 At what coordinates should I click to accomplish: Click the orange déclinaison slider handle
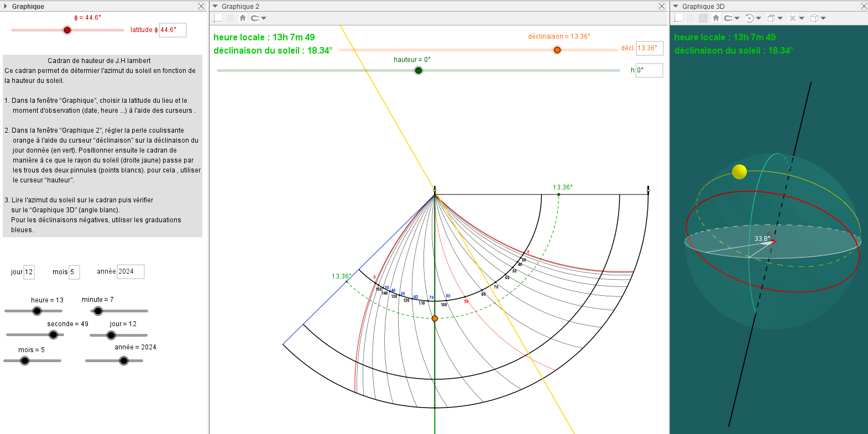(557, 50)
